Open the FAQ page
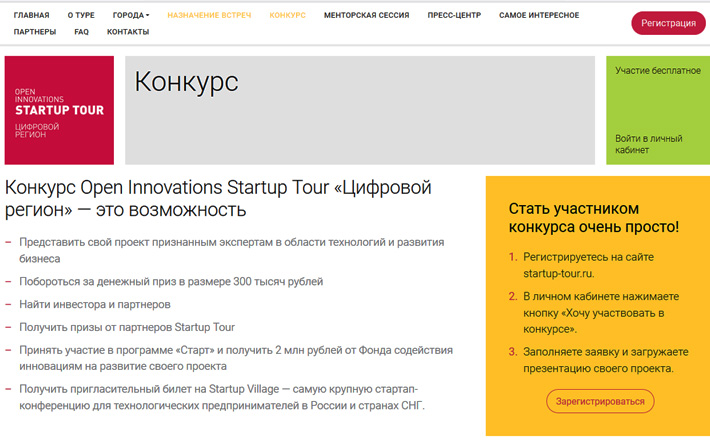Image resolution: width=710 pixels, height=440 pixels. pyautogui.click(x=82, y=32)
